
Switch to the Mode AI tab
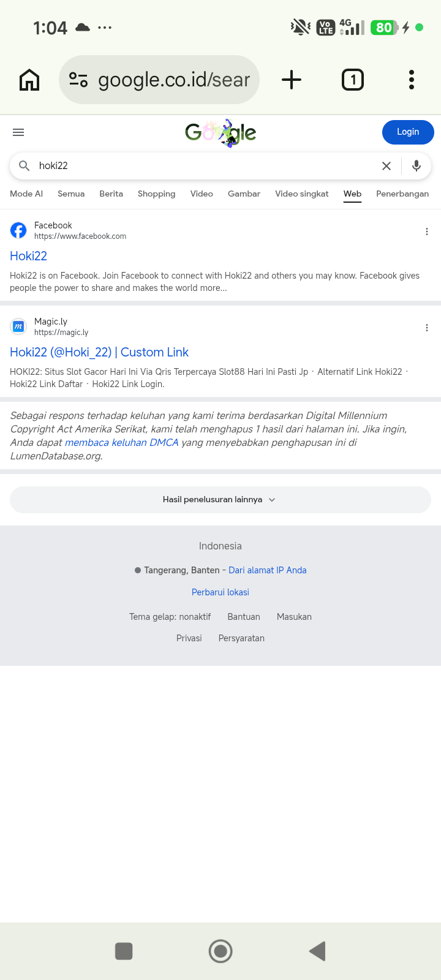coord(26,194)
